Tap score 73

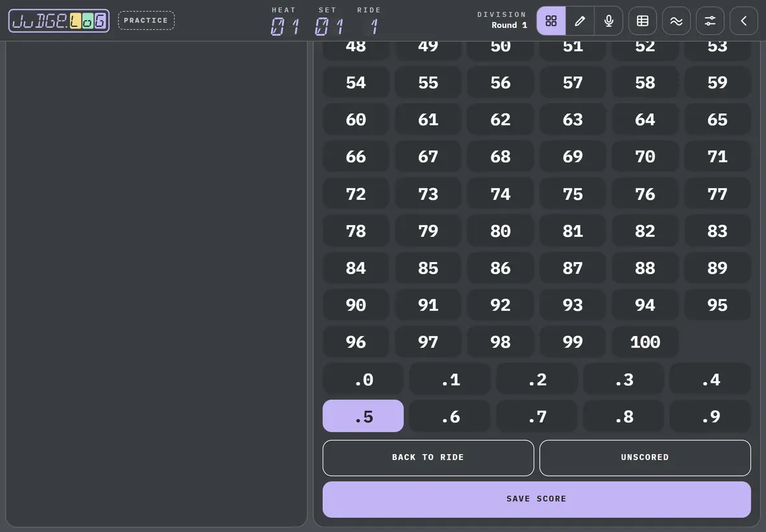[x=428, y=194]
